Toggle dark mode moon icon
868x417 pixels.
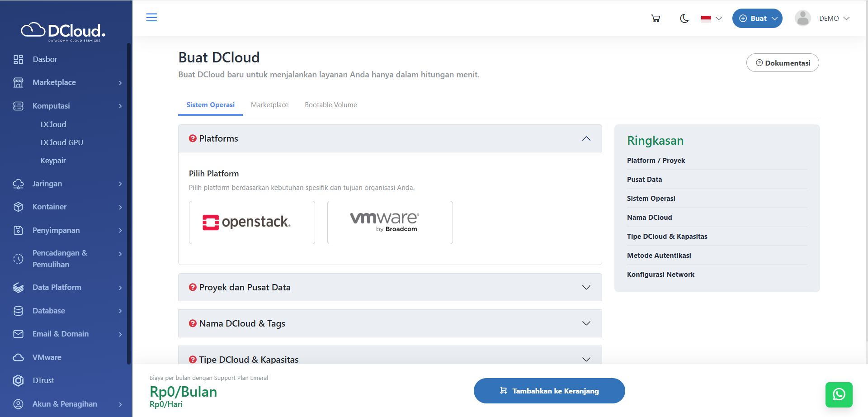[x=684, y=19]
